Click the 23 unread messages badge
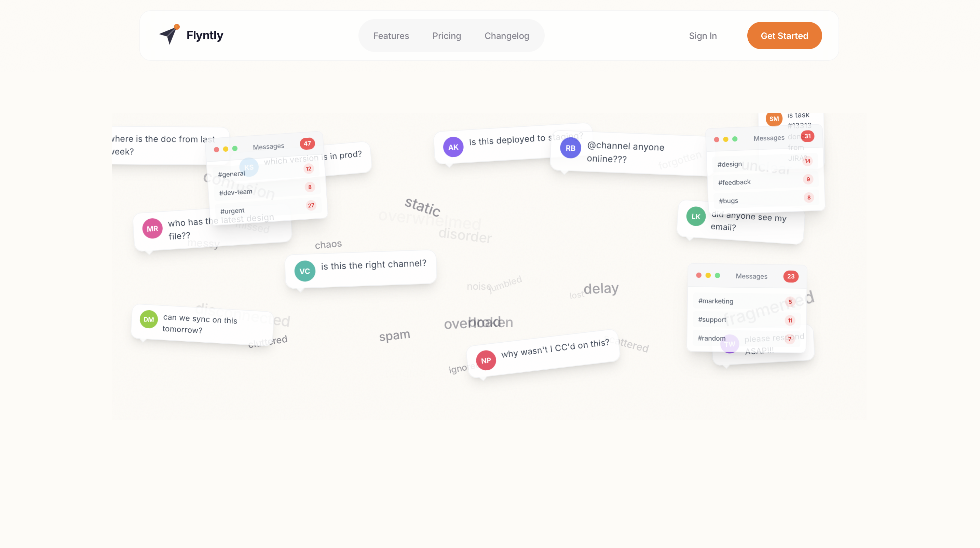This screenshot has height=548, width=980. click(x=791, y=276)
